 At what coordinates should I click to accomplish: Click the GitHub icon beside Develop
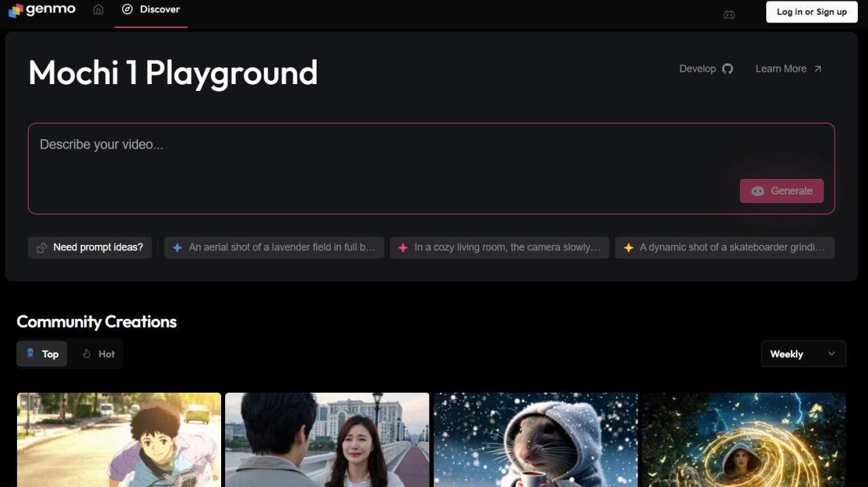coord(728,69)
